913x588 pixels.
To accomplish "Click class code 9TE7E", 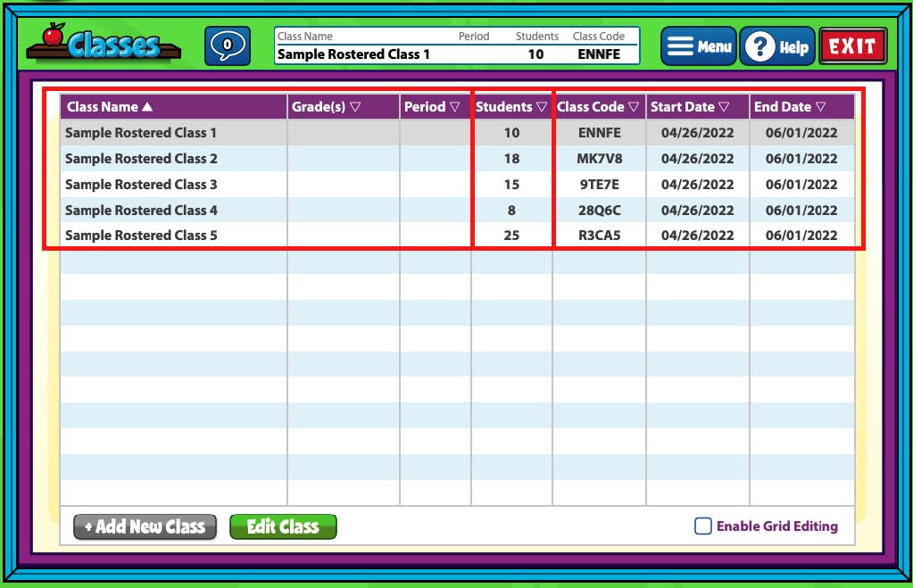I will click(599, 185).
